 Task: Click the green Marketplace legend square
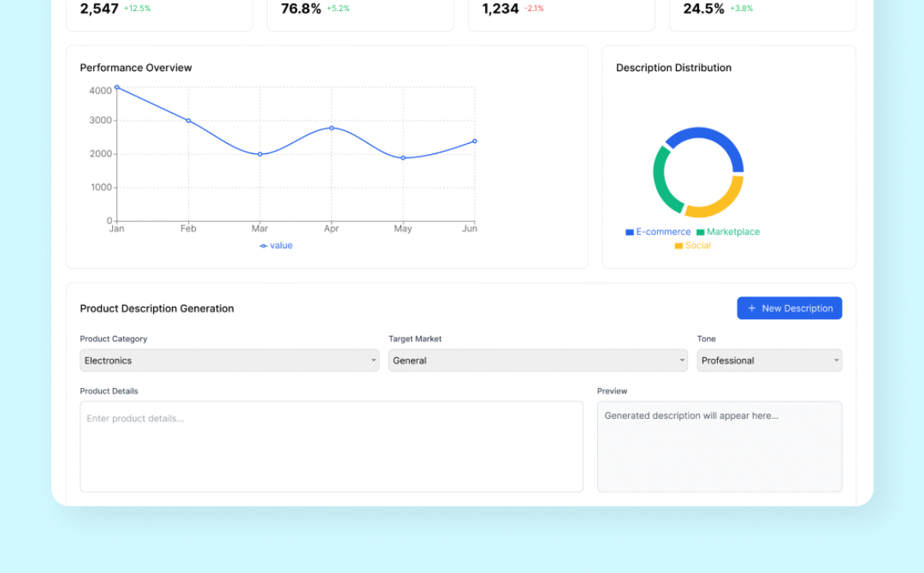coord(701,232)
